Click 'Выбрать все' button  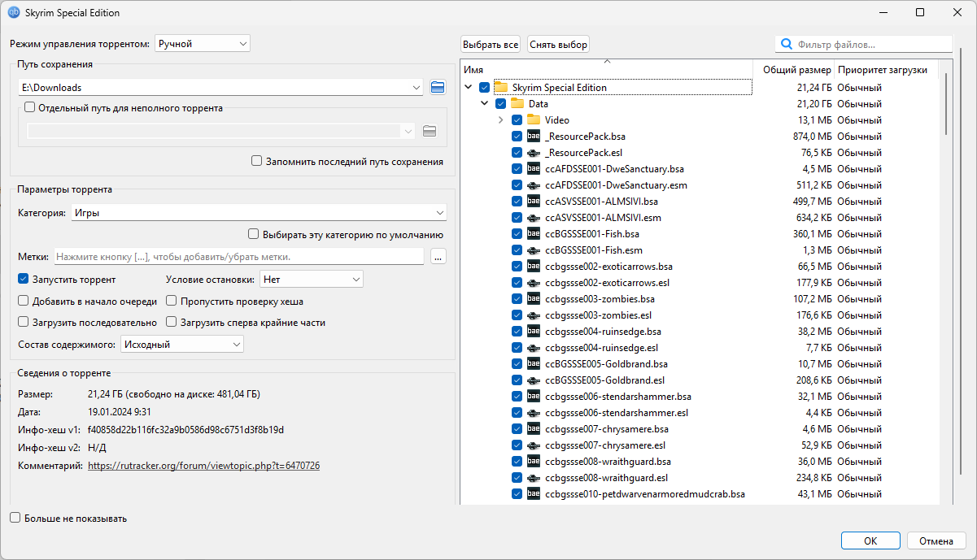click(x=491, y=45)
